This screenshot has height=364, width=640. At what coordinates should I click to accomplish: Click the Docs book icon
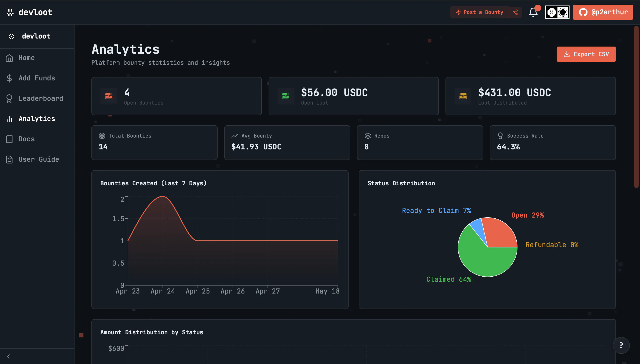coord(9,139)
